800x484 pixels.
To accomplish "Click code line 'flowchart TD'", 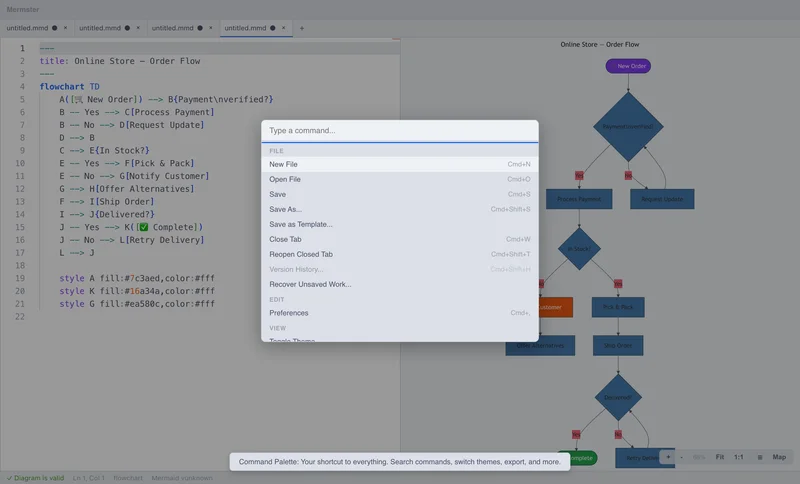I will click(x=69, y=87).
